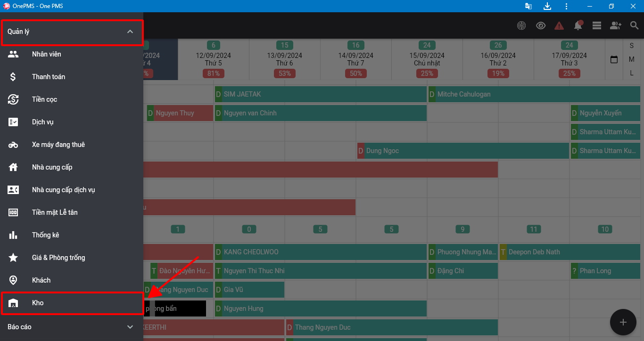
Task: Open the Dịch vụ services item
Action: point(72,122)
